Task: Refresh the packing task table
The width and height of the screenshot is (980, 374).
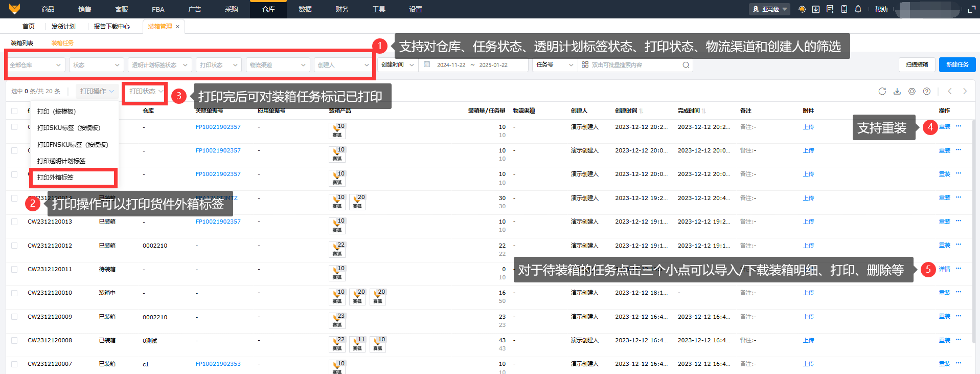Action: (x=882, y=91)
